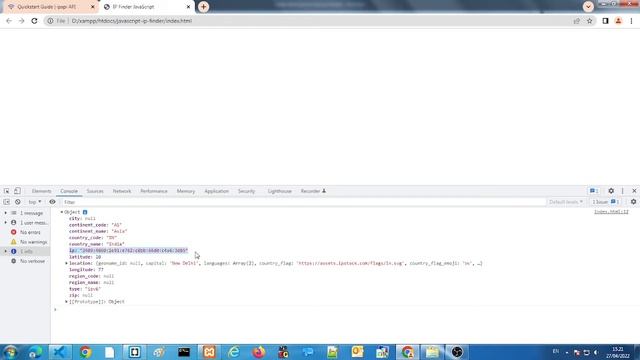Image resolution: width=640 pixels, height=360 pixels.
Task: Share the page with the share icon
Action: (x=577, y=21)
